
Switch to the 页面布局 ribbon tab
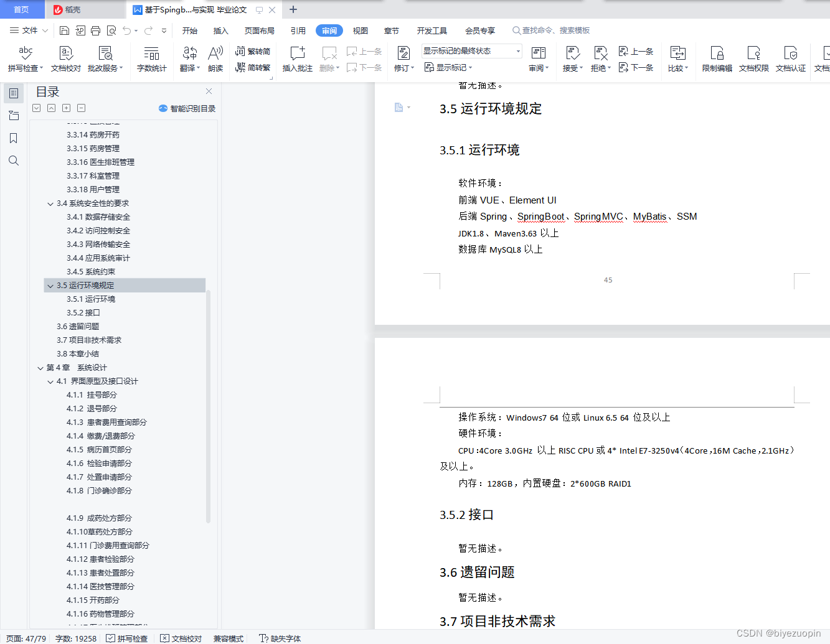pos(260,30)
